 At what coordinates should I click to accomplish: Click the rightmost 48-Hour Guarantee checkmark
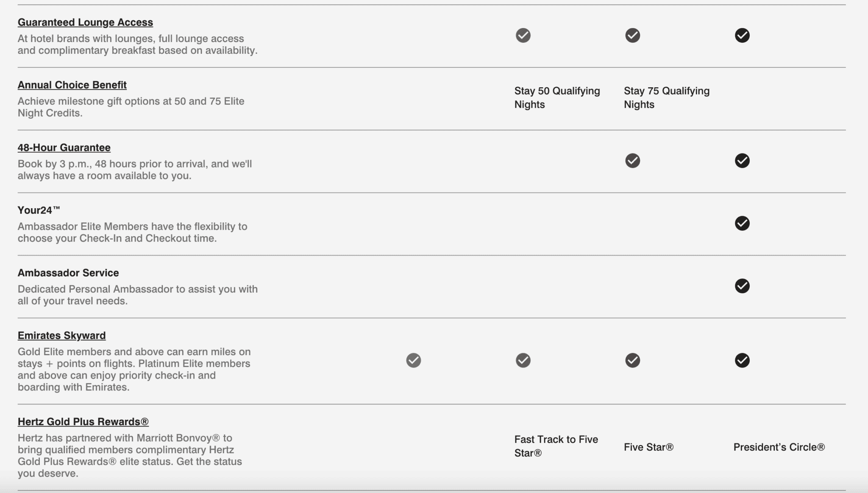[742, 161]
